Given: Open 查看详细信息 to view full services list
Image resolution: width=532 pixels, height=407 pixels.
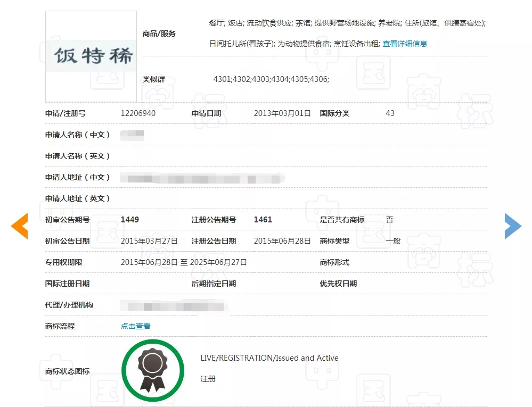Looking at the screenshot, I should click(404, 44).
